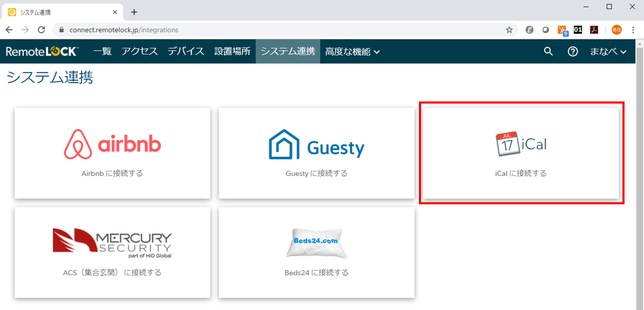Image resolution: width=644 pixels, height=310 pixels.
Task: Go to the 一覧 menu
Action: (x=103, y=52)
